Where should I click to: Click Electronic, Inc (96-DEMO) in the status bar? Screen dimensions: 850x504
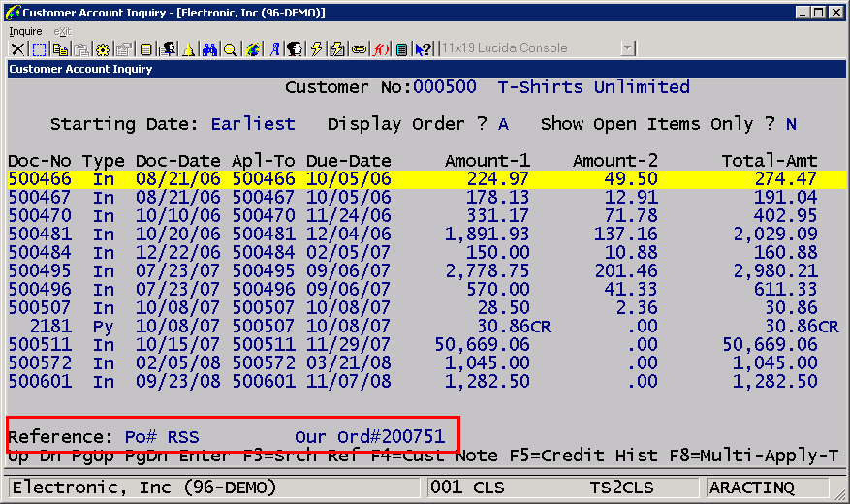144,488
